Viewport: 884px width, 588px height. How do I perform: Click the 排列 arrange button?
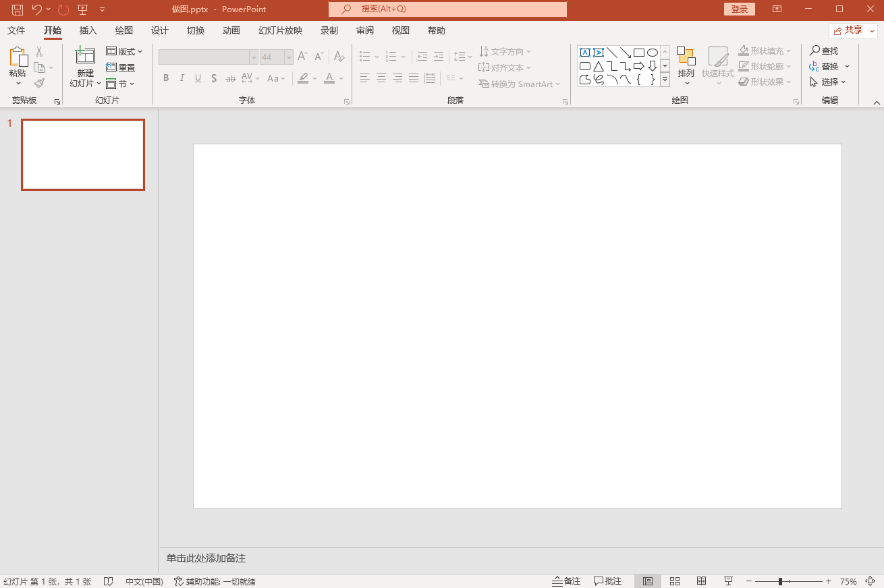686,66
